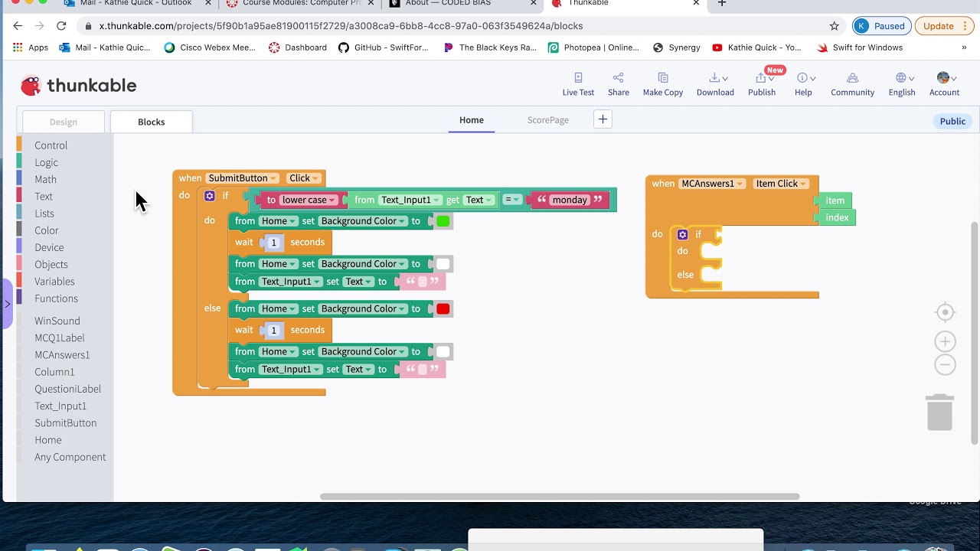
Task: Open the Help menu
Action: tap(803, 84)
